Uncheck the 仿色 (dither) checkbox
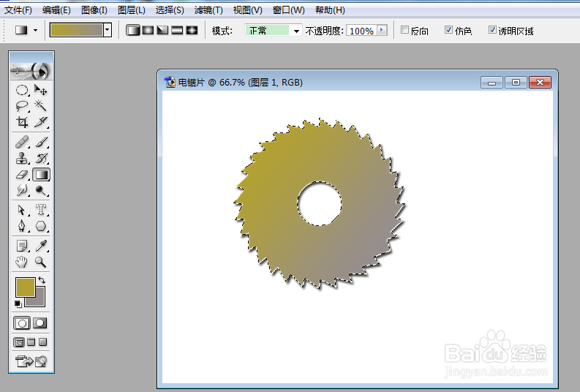The image size is (580, 392). pos(448,30)
